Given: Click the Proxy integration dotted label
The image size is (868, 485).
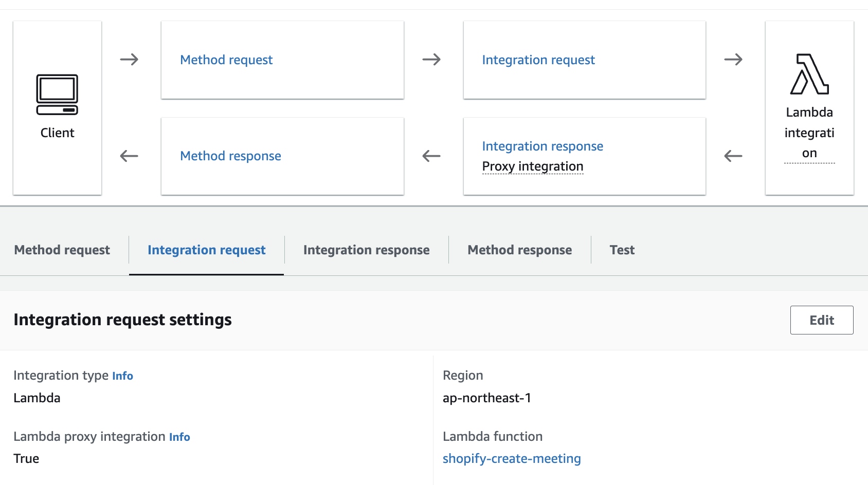Looking at the screenshot, I should coord(532,166).
